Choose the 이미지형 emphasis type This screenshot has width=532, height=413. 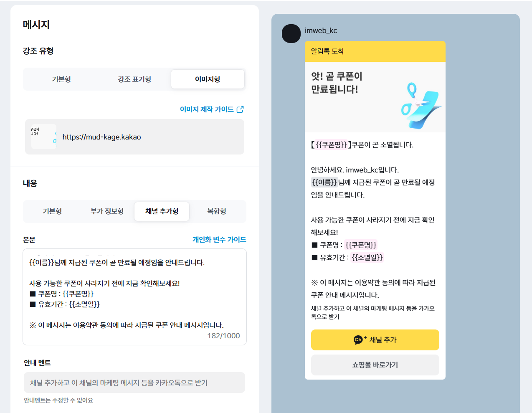[208, 79]
